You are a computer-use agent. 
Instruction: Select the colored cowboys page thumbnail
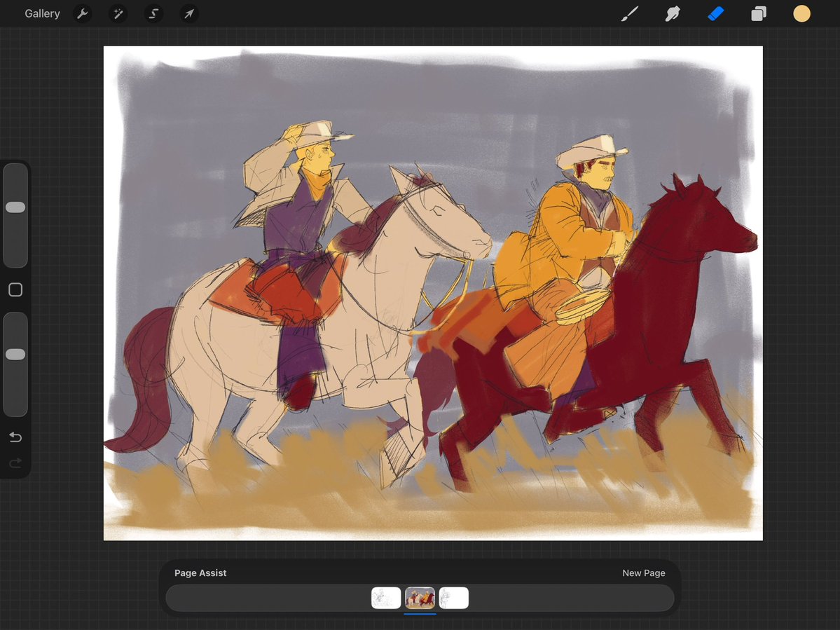click(420, 598)
